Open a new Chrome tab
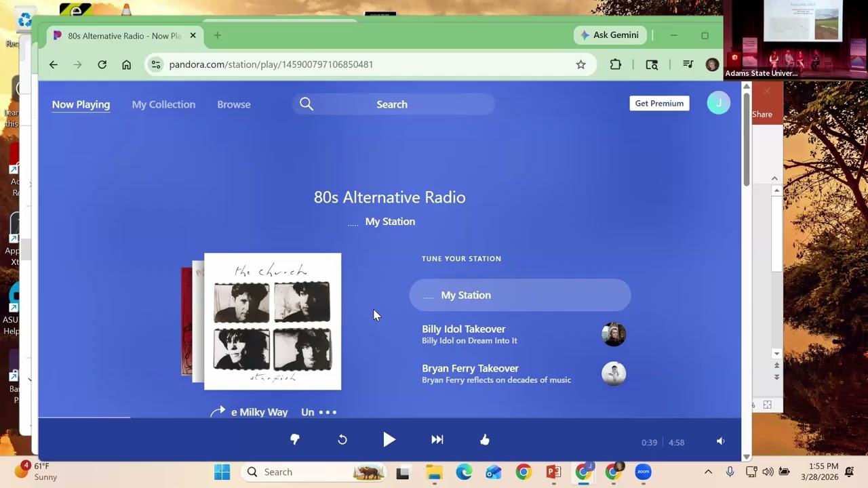Viewport: 868px width, 488px height. (217, 35)
